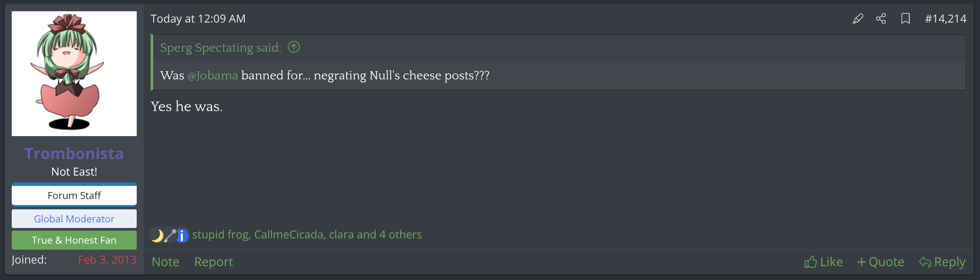Open the Report link
The image size is (980, 280).
214,262
